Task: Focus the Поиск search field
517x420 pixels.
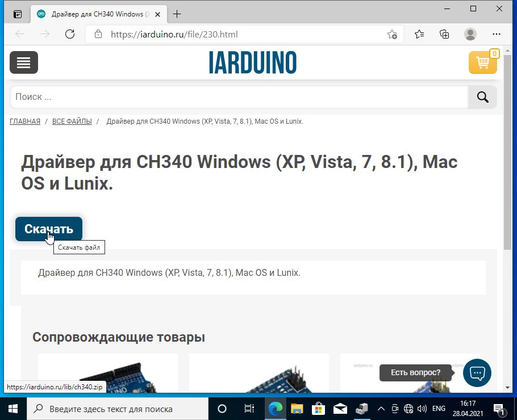Action: pos(239,97)
